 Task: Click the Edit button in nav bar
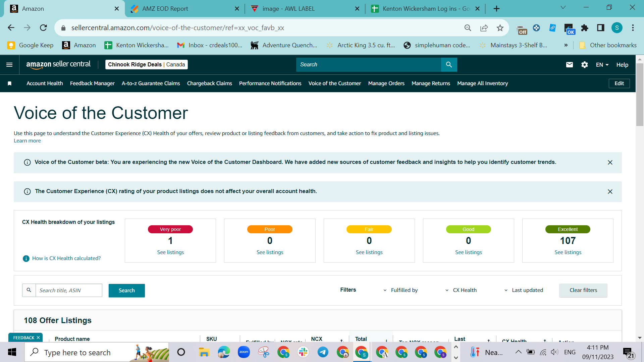click(619, 83)
